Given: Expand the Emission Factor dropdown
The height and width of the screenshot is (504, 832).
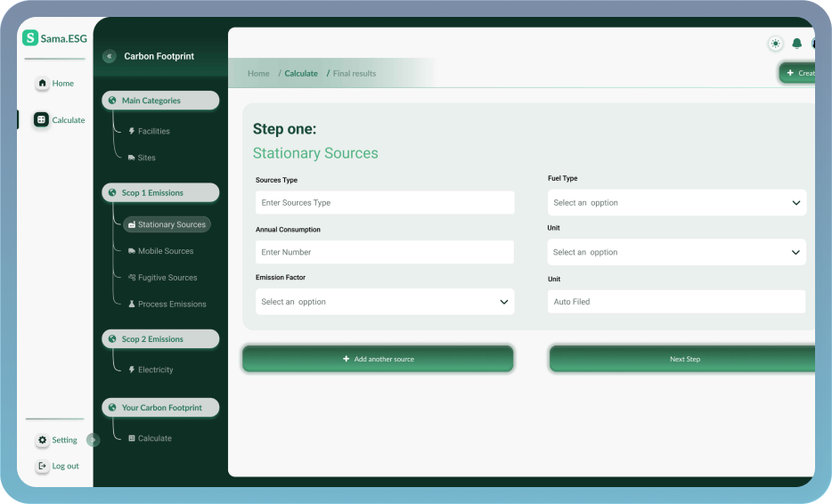Looking at the screenshot, I should click(384, 302).
